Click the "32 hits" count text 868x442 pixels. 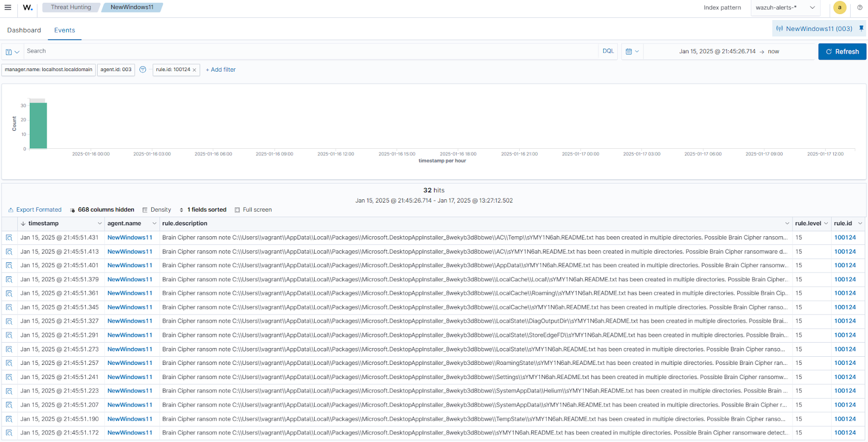(434, 191)
